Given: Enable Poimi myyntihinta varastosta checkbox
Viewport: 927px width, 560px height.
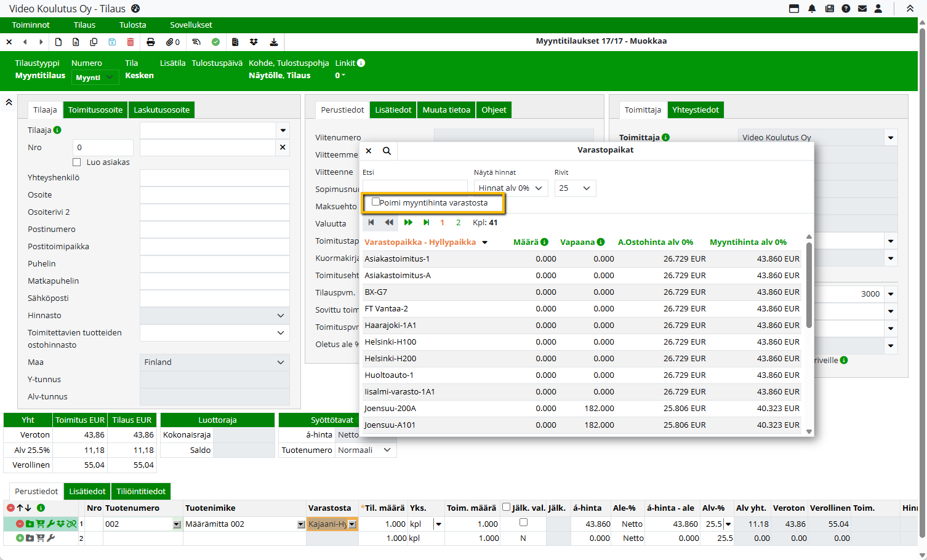Looking at the screenshot, I should tap(376, 202).
